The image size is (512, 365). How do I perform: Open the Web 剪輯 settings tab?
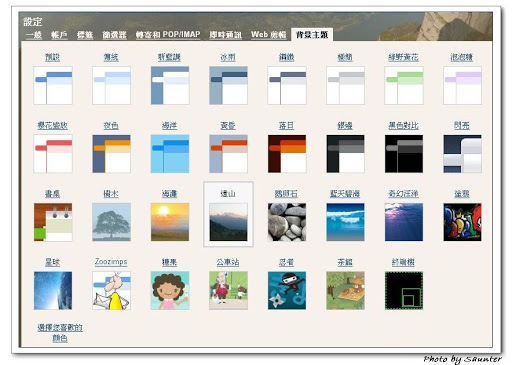click(268, 35)
